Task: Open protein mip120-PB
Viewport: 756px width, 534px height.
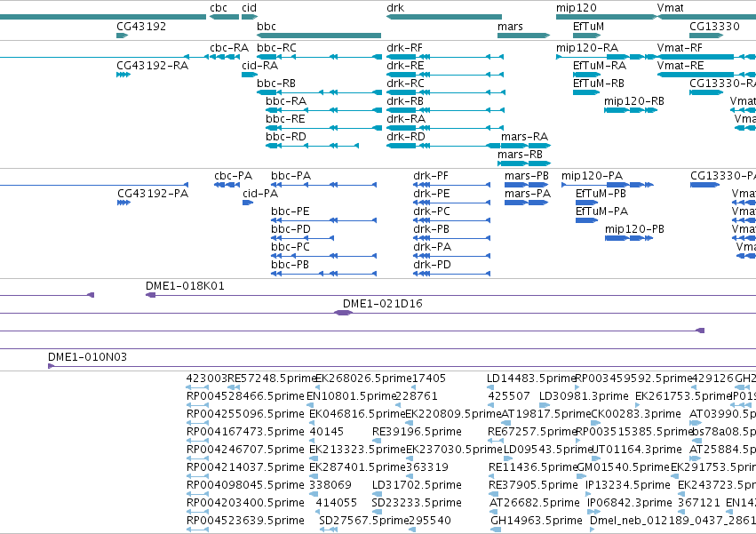Action: [629, 238]
